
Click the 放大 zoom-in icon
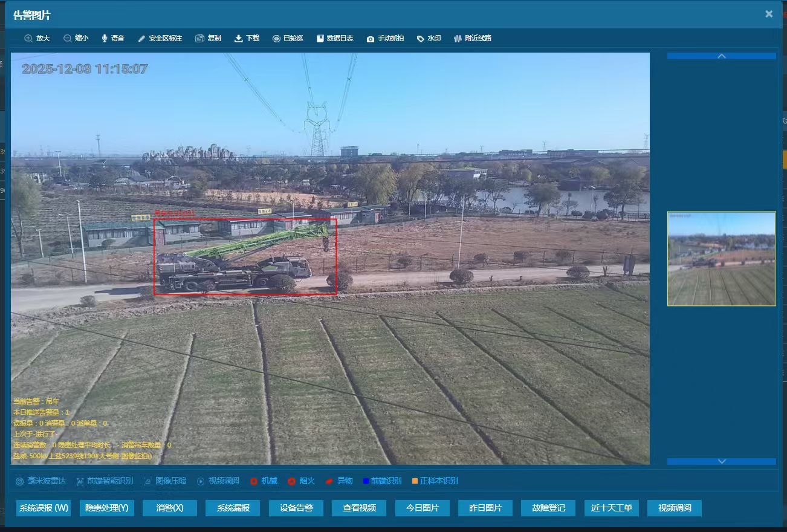(x=28, y=39)
